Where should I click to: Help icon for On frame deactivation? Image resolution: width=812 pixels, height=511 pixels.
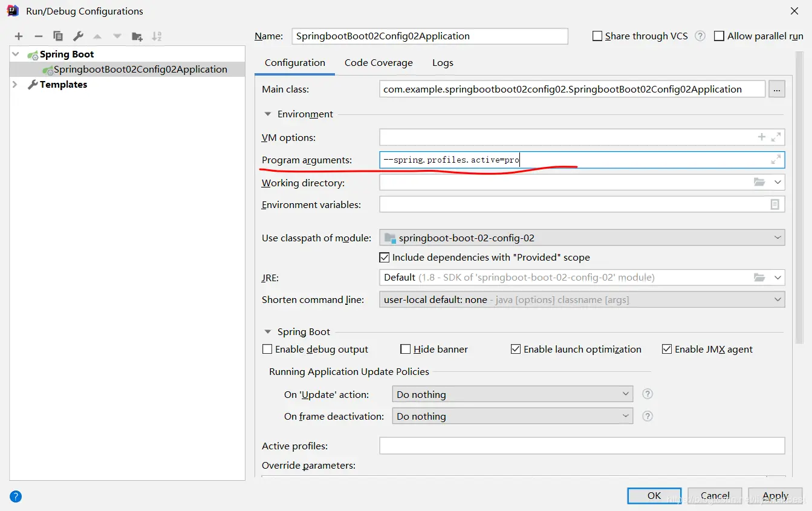point(648,416)
